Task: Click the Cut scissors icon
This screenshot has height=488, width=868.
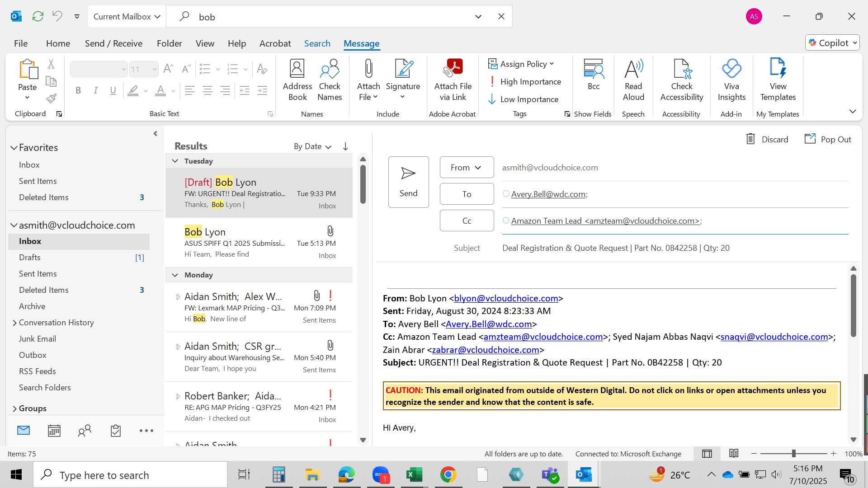Action: pos(51,64)
